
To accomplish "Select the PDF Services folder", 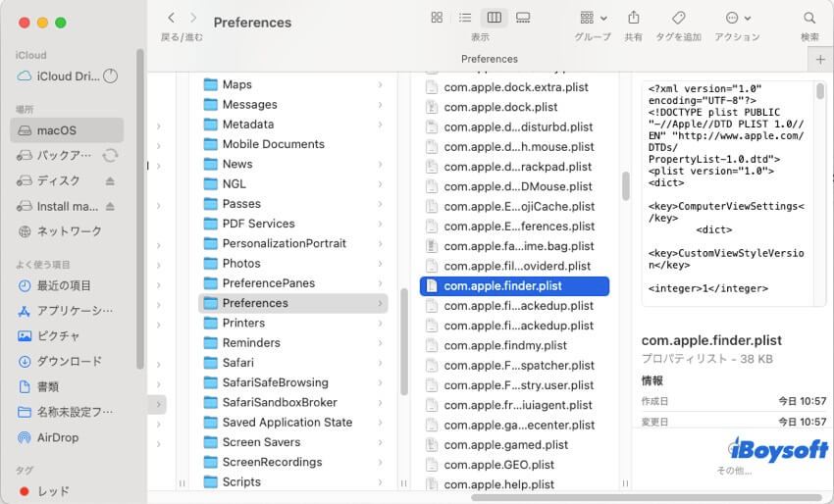I will click(x=293, y=224).
